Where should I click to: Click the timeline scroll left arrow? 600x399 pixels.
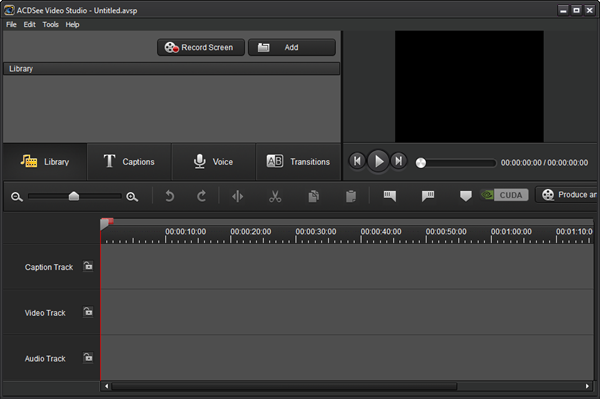[x=106, y=386]
